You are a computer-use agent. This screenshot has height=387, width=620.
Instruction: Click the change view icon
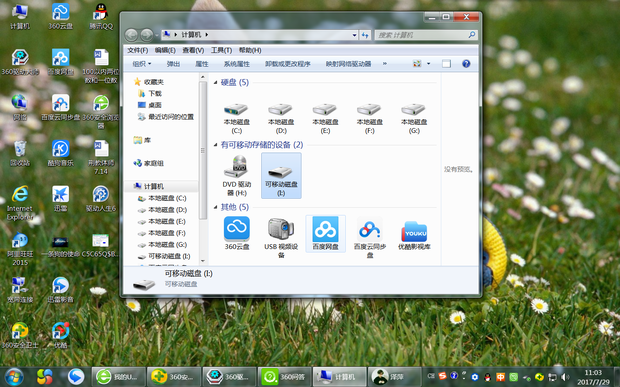(417, 64)
